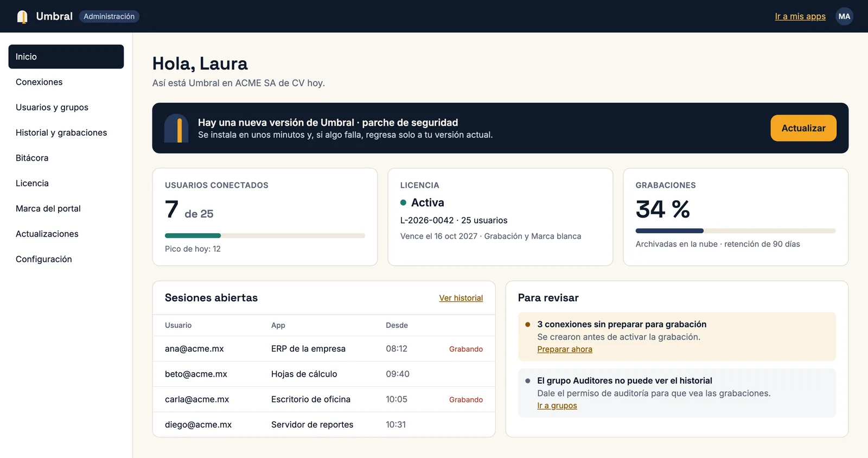Click the 'Servidor de reportes' app cell
The height and width of the screenshot is (458, 868).
[312, 424]
